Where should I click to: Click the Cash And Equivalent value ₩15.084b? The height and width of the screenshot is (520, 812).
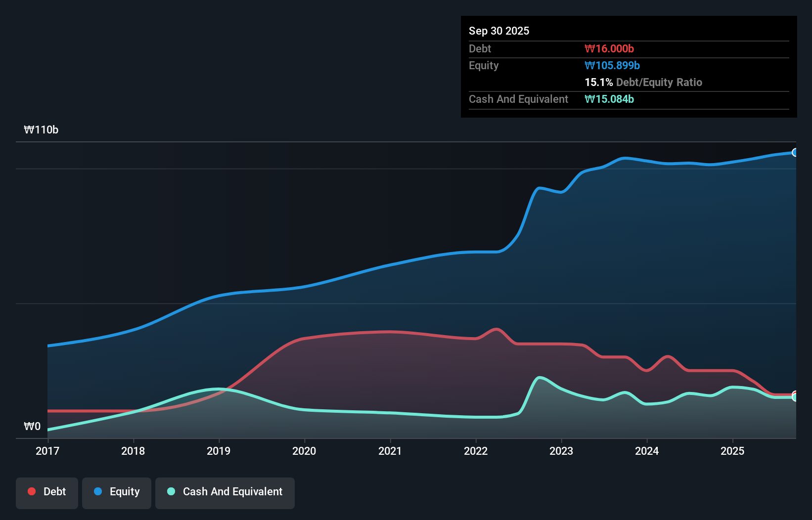pos(609,99)
